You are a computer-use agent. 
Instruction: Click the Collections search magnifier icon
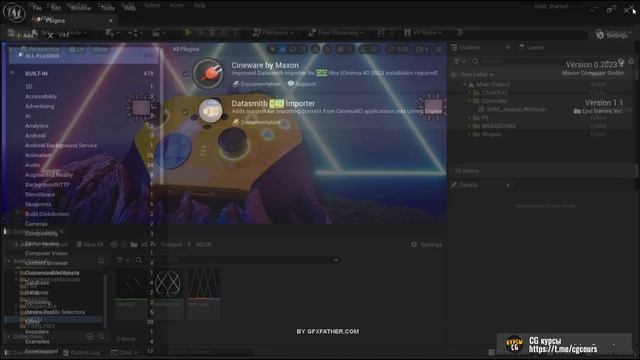[101, 337]
